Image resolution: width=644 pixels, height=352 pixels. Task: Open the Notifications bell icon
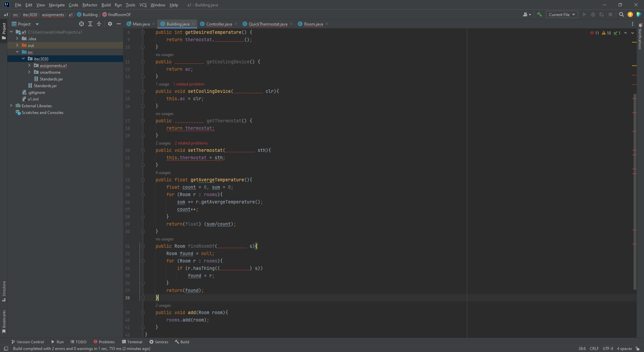tap(640, 25)
